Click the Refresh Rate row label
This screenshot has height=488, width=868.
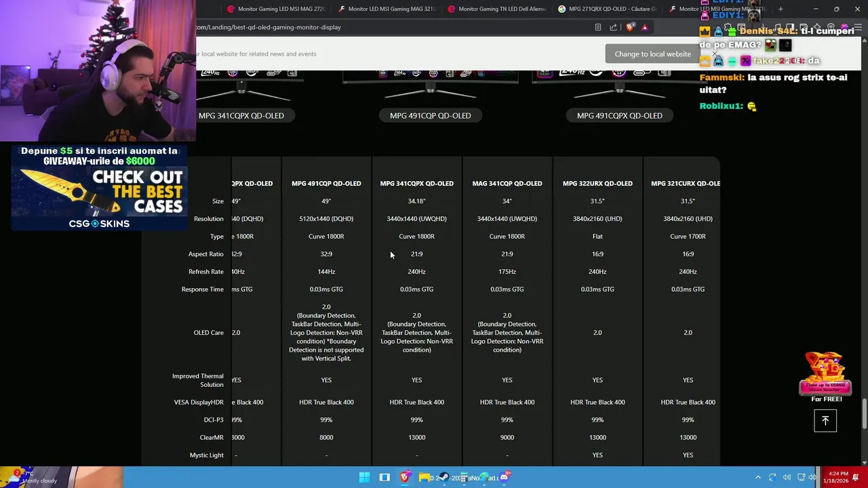205,272
